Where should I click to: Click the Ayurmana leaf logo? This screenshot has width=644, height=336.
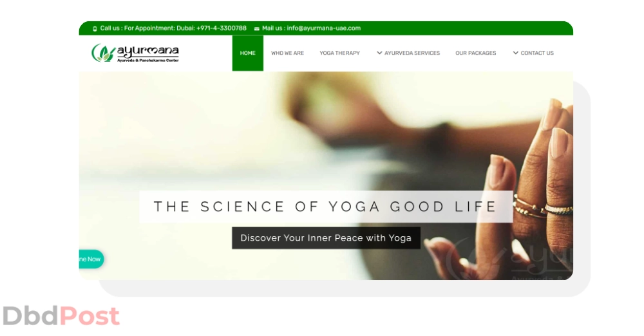102,53
